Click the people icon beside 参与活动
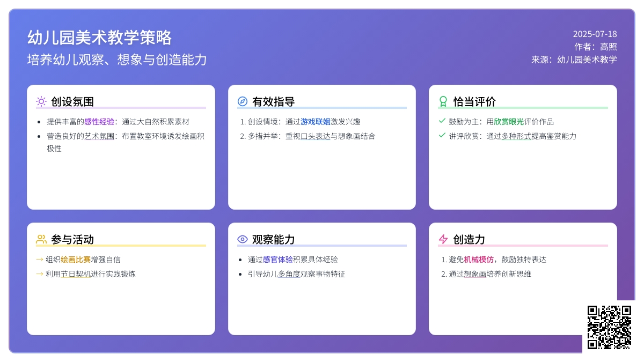This screenshot has height=362, width=644. pos(41,239)
